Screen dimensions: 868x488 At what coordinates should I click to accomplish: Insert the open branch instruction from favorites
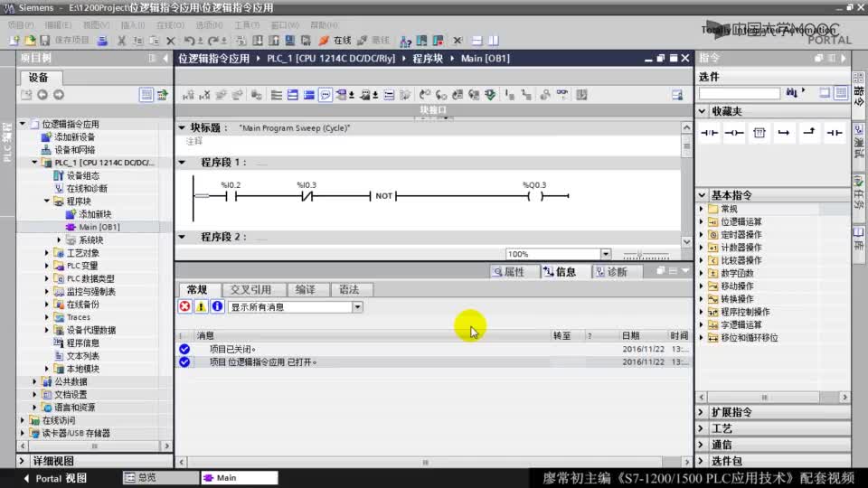pos(784,133)
